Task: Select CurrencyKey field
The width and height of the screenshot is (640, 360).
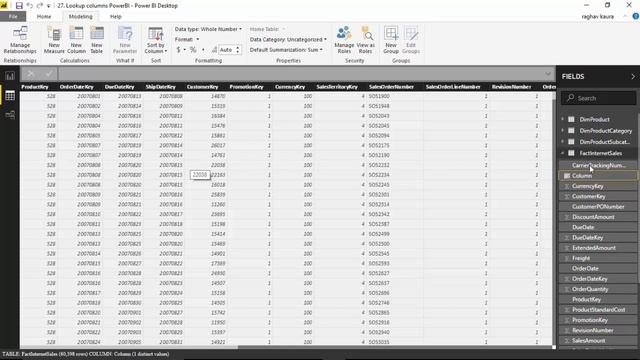Action: click(598, 186)
